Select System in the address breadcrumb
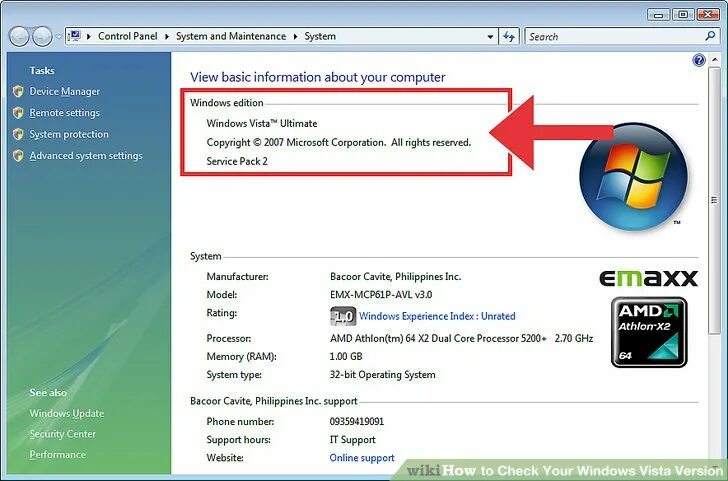This screenshot has width=728, height=481. 320,36
